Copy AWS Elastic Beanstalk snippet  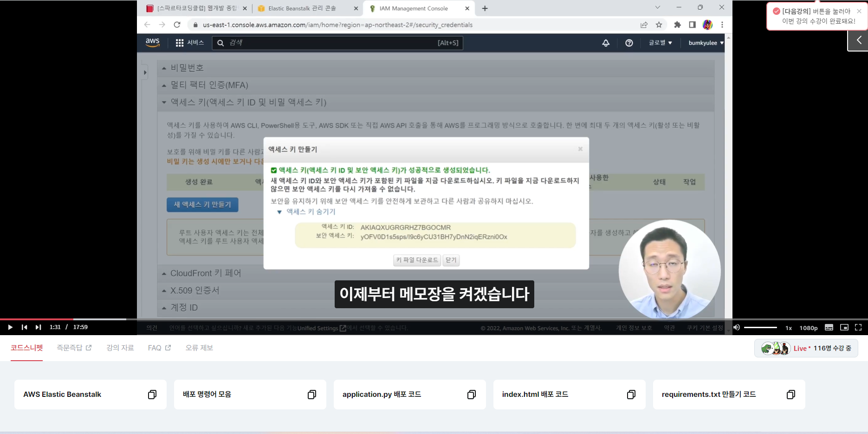pyautogui.click(x=152, y=395)
